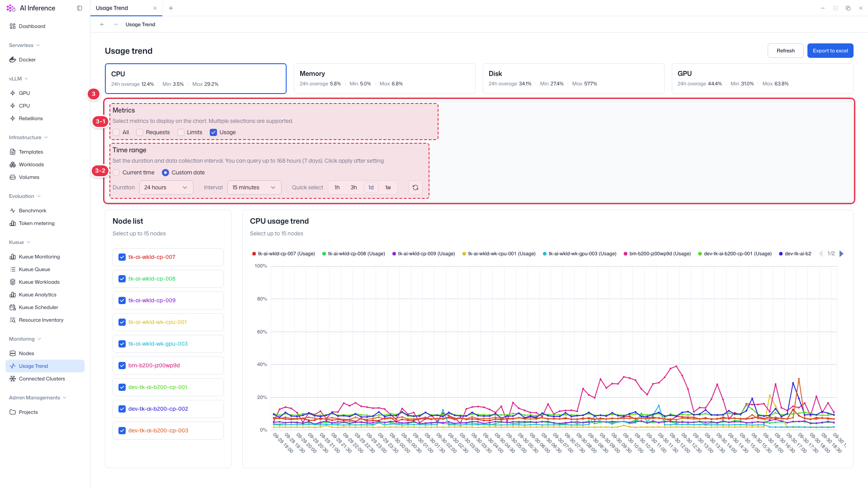Click Export to excel button

830,51
